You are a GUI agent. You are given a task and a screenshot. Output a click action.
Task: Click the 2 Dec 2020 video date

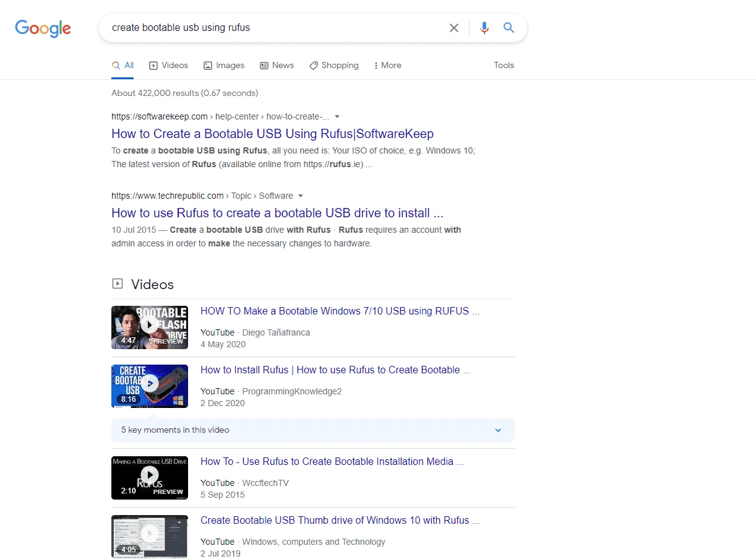pyautogui.click(x=223, y=403)
